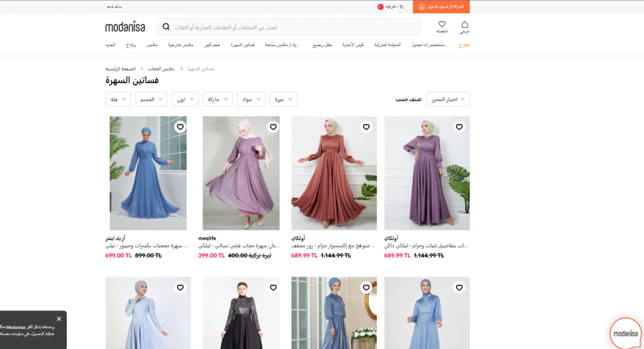
Task: Open the فساتين السهرة navigation menu item
Action: [243, 45]
